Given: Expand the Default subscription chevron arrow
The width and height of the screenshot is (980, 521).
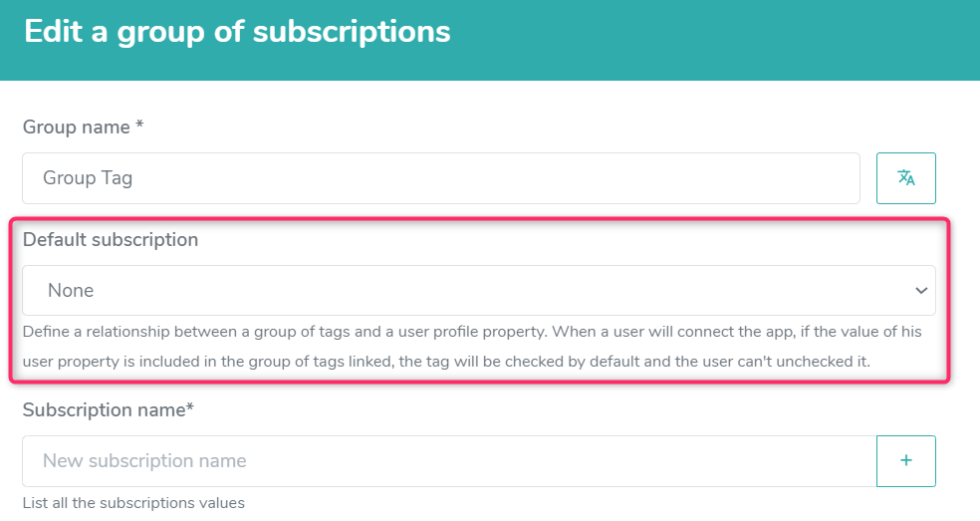Looking at the screenshot, I should click(920, 290).
